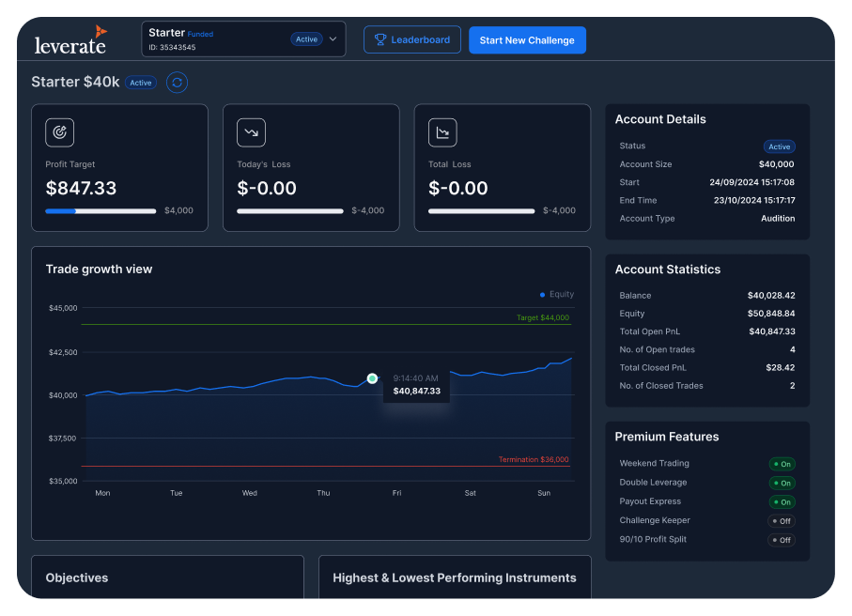The width and height of the screenshot is (852, 616).
Task: Open the Objectives section
Action: pyautogui.click(x=77, y=577)
